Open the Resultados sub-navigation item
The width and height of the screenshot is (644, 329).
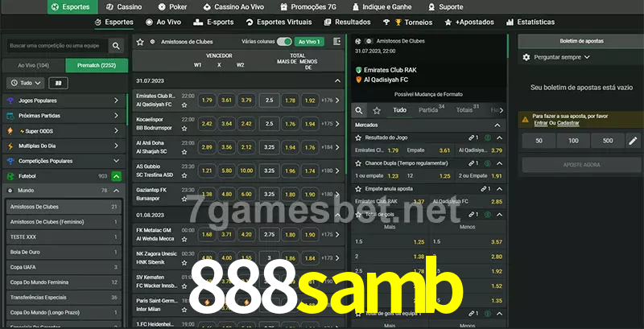click(347, 23)
